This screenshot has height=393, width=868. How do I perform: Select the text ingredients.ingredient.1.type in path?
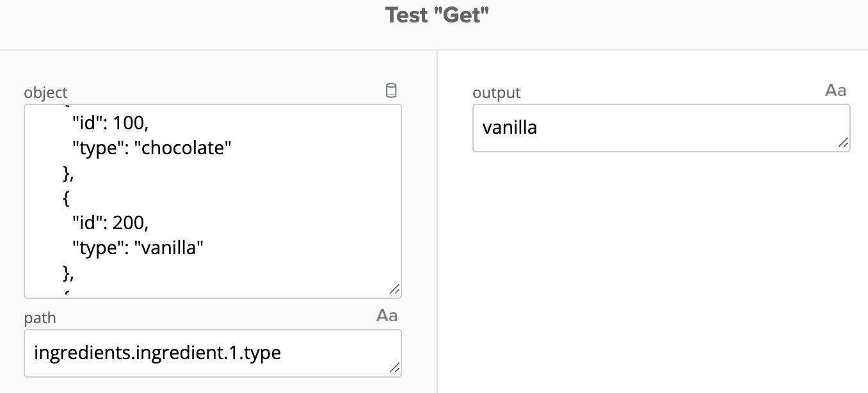pyautogui.click(x=156, y=352)
